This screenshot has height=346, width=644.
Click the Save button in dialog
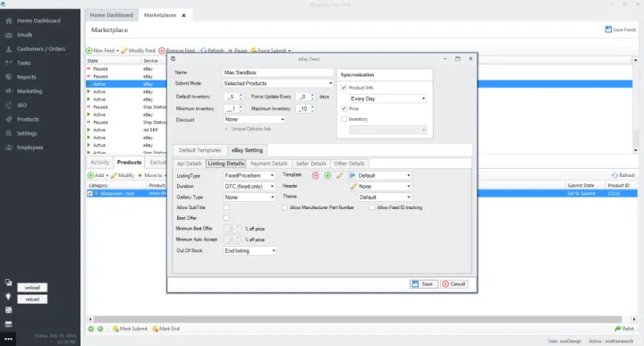423,284
